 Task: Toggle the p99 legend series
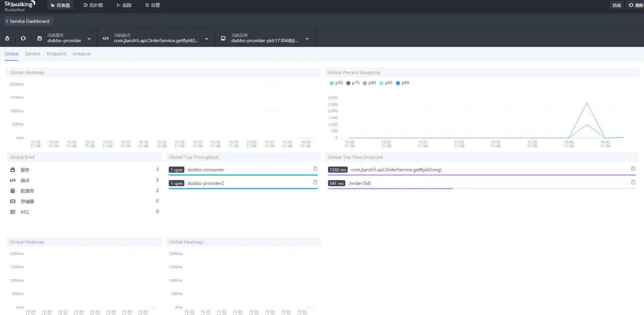pos(403,83)
